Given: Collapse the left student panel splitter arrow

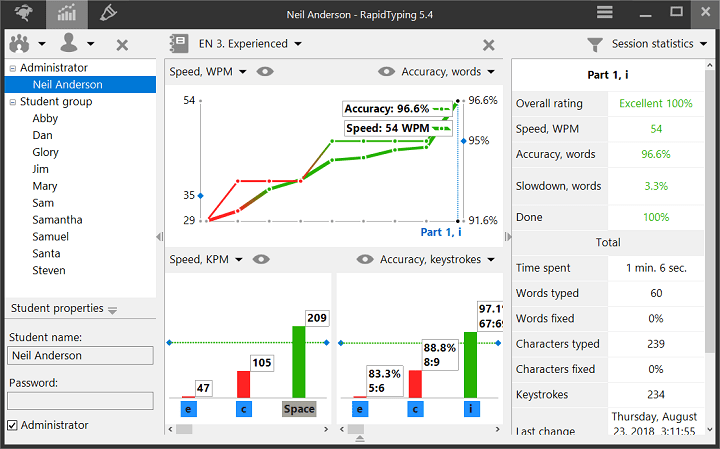Looking at the screenshot, I should click(x=159, y=237).
